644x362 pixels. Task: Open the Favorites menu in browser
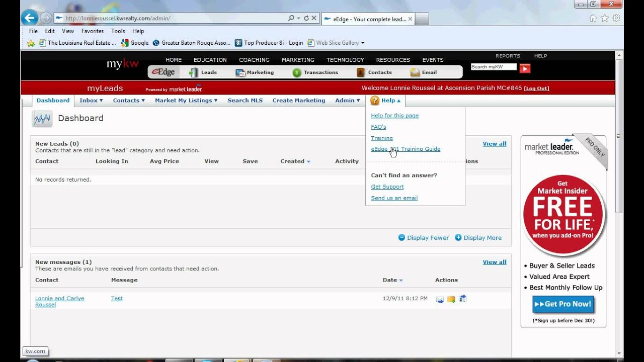tap(93, 31)
